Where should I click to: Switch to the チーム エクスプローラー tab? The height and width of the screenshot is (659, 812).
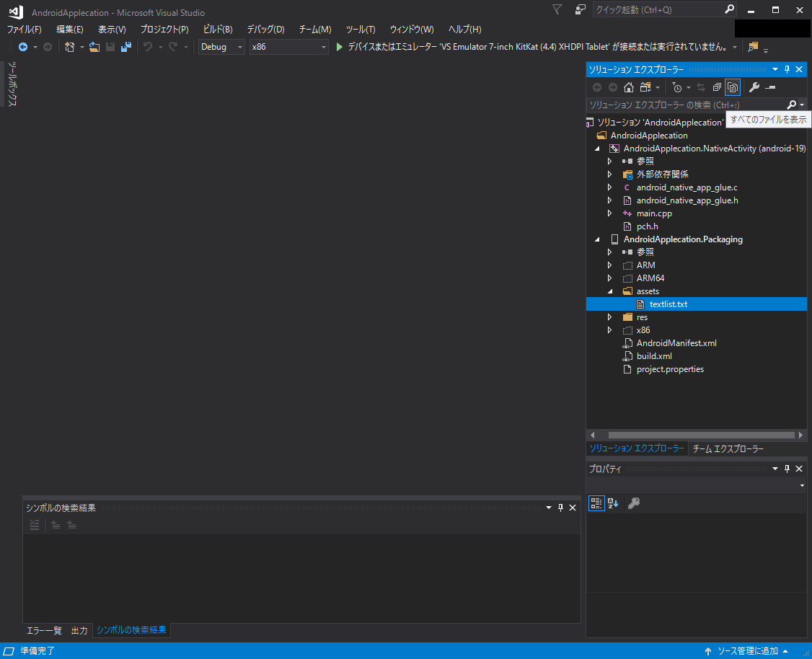pos(728,448)
